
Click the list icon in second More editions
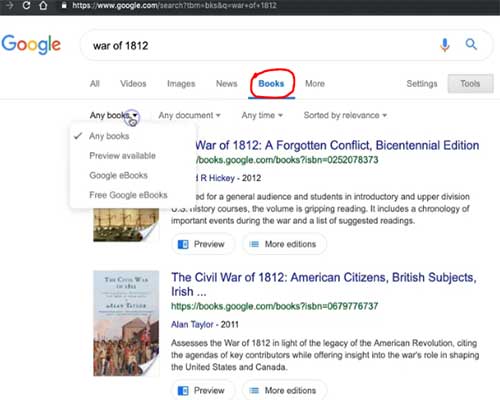(x=254, y=390)
